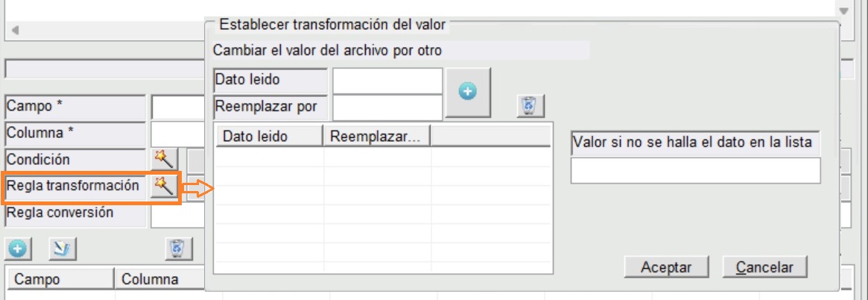
Task: Focus the Dato leido input field
Action: (387, 80)
